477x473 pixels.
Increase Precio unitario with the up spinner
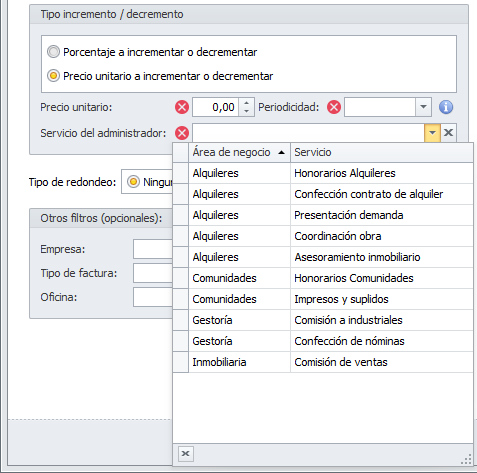pyautogui.click(x=246, y=103)
